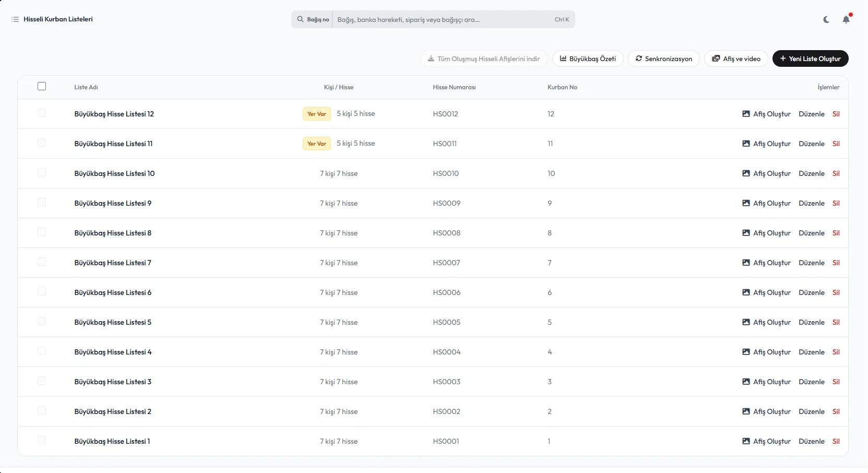Check the Büyükbaş Hisse Listesi 8 checkbox

tap(42, 232)
